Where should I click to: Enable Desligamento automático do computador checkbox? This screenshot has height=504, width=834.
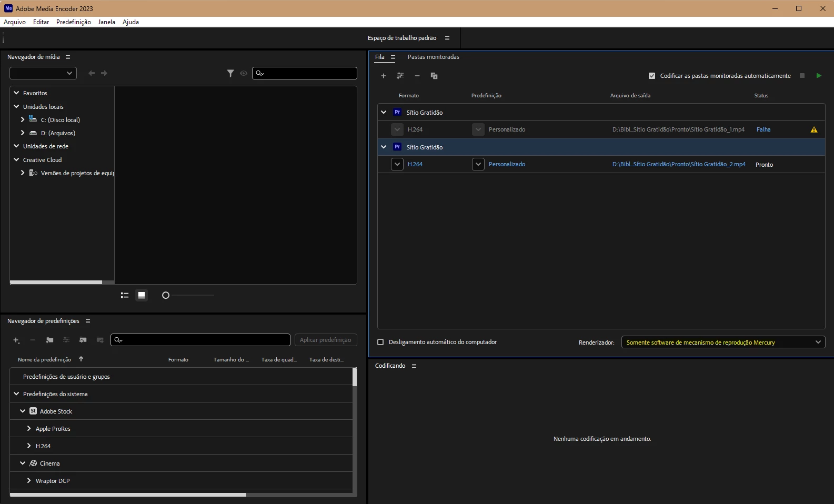click(x=380, y=342)
